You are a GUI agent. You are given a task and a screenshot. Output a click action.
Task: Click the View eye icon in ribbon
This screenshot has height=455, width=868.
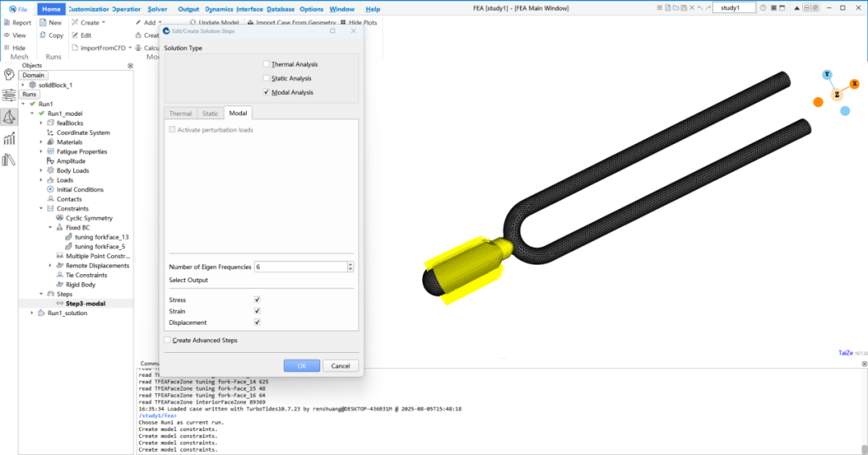tap(6, 35)
